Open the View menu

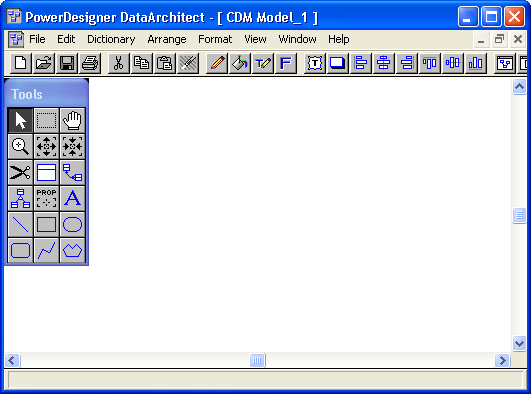point(255,39)
